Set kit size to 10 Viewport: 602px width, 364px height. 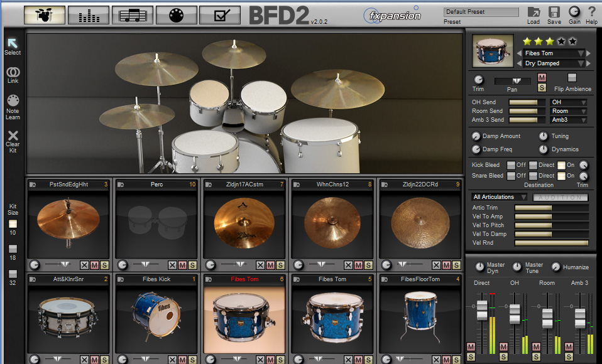[13, 223]
